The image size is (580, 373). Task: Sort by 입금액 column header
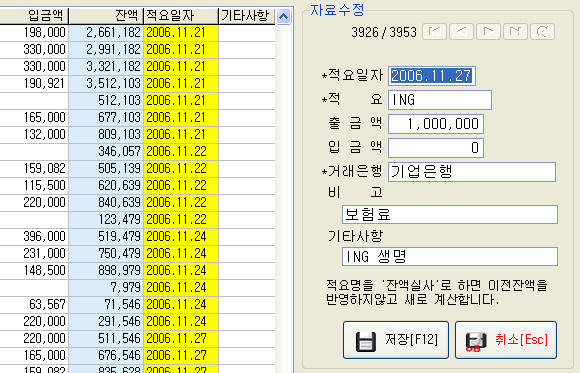(34, 16)
